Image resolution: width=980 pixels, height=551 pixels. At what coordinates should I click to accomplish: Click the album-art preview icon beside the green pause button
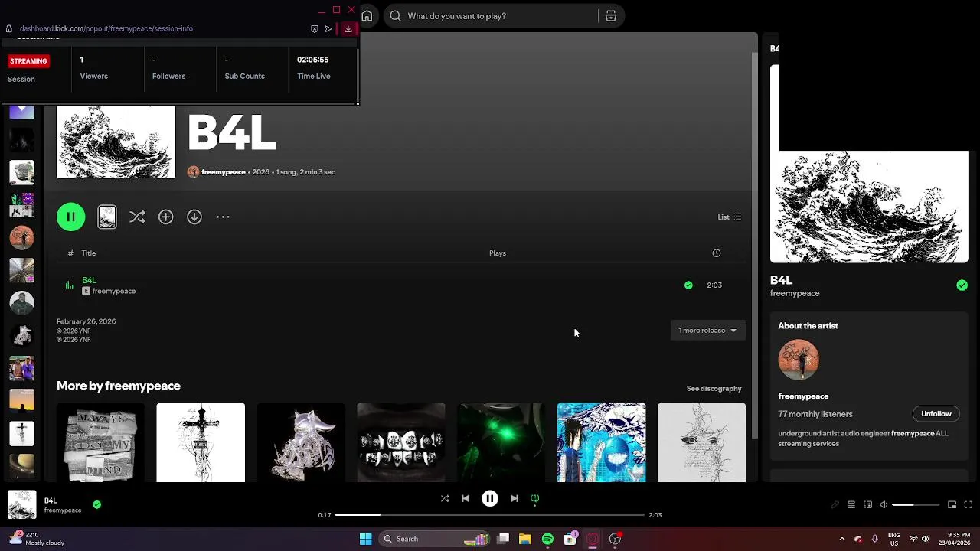tap(107, 217)
